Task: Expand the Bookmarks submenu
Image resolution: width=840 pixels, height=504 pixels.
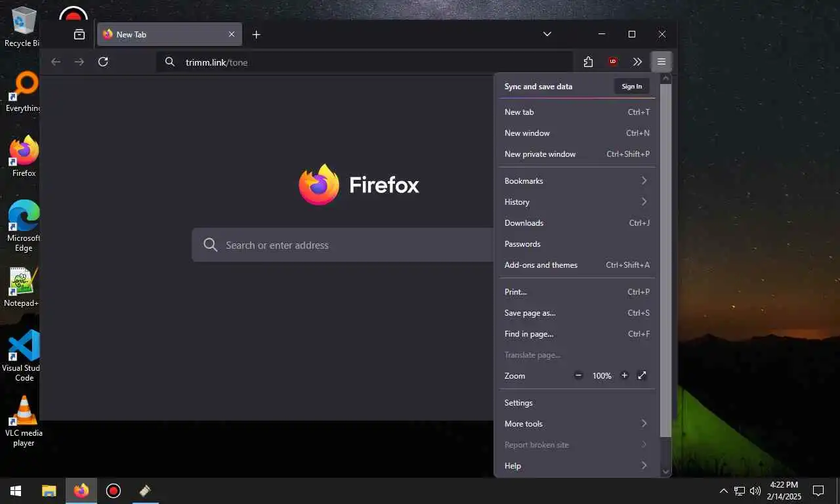Action: (x=577, y=181)
